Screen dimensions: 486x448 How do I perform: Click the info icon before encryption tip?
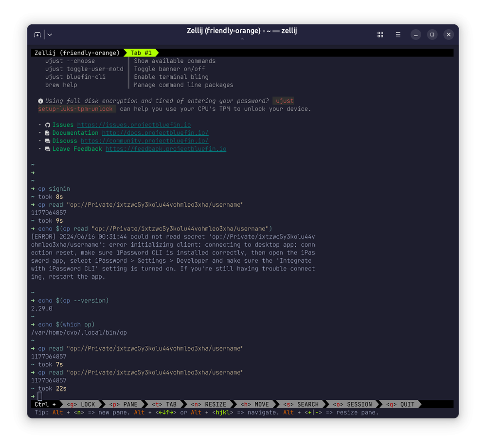click(40, 101)
